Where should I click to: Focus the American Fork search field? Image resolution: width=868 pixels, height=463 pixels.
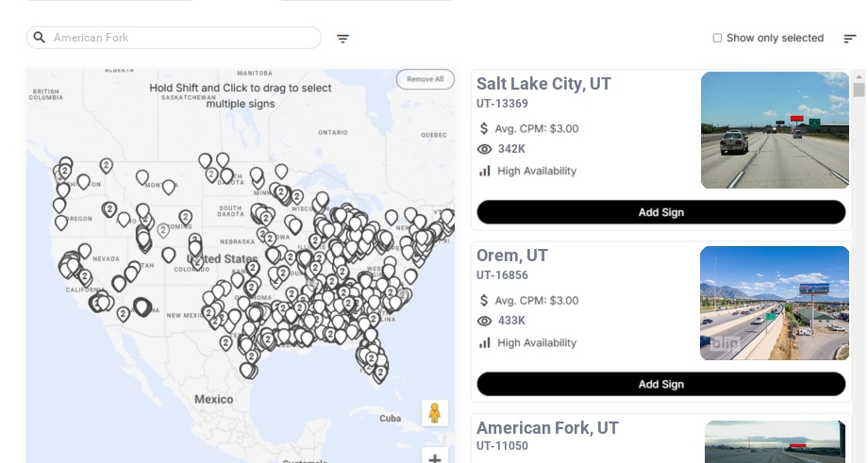coord(184,38)
